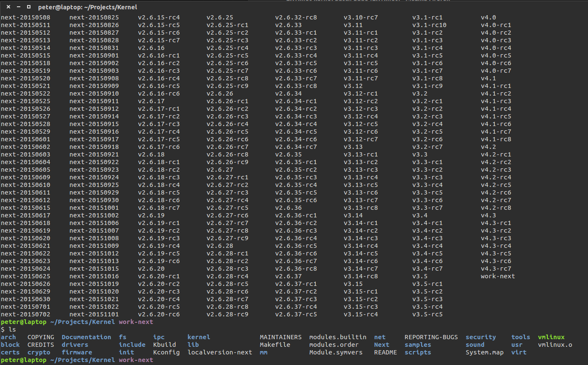Click the System.map file name
The width and height of the screenshot is (588, 365).
point(485,352)
